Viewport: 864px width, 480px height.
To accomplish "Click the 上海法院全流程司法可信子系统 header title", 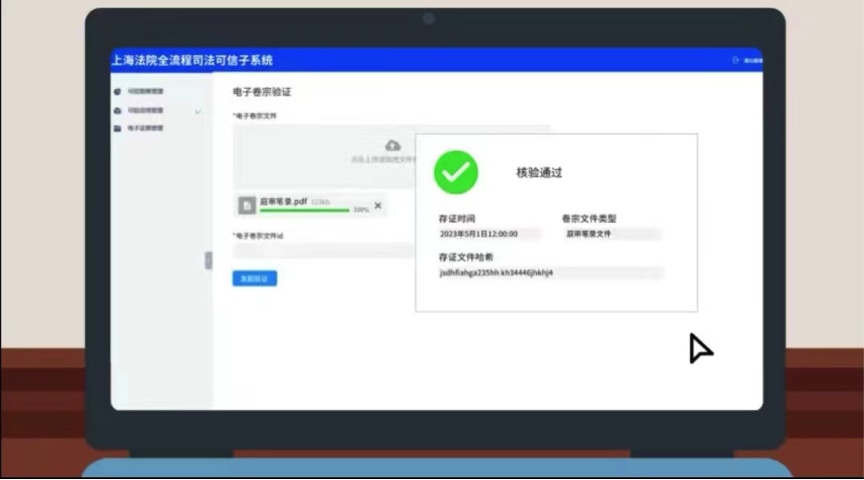I will (192, 60).
